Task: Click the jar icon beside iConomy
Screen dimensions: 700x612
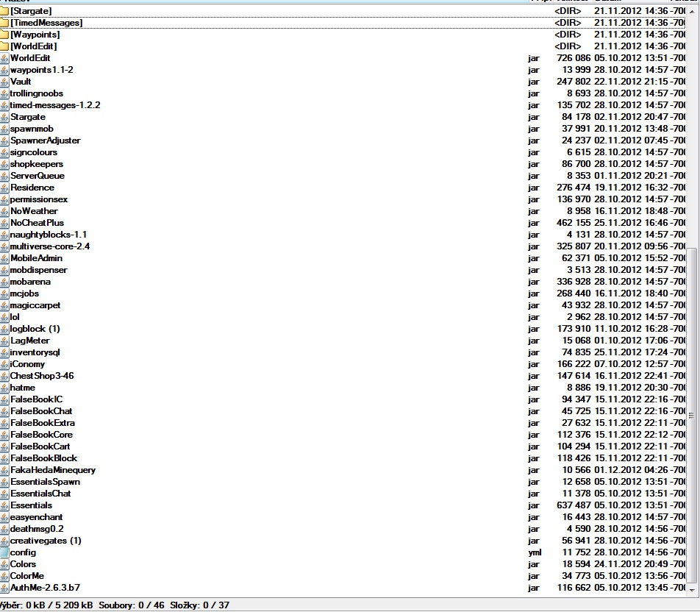Action: coord(4,364)
